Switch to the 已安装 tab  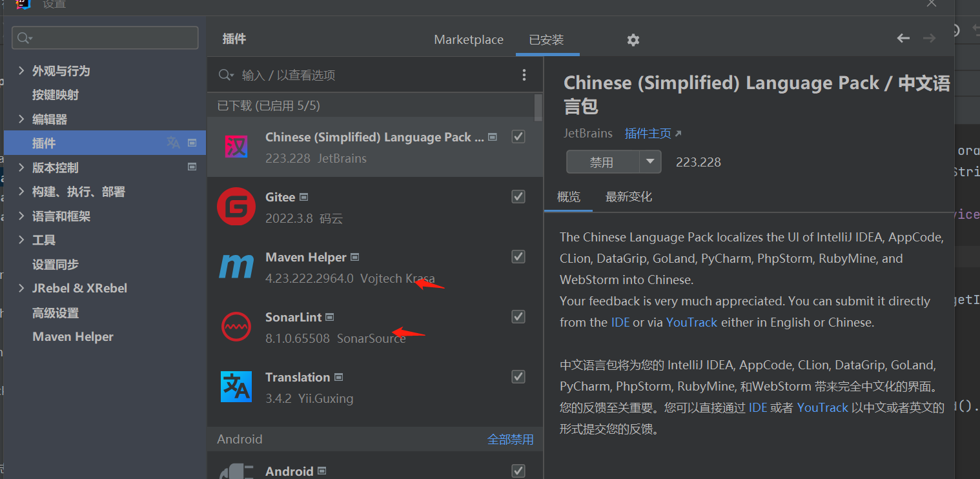(547, 39)
